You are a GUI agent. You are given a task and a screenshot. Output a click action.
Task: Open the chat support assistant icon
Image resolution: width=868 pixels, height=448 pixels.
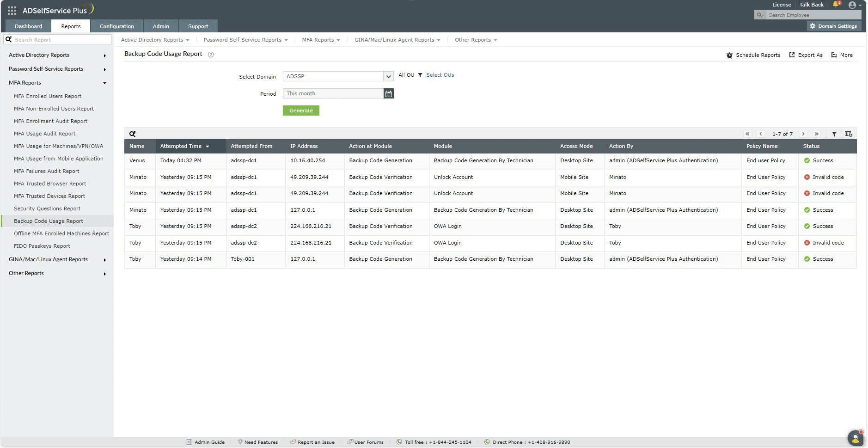(856, 437)
